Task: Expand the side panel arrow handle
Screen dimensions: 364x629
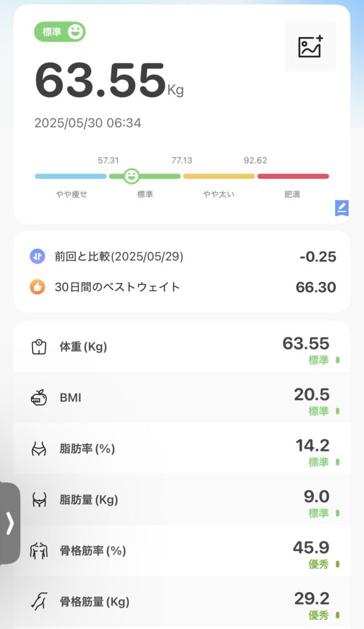Action: pos(10,523)
